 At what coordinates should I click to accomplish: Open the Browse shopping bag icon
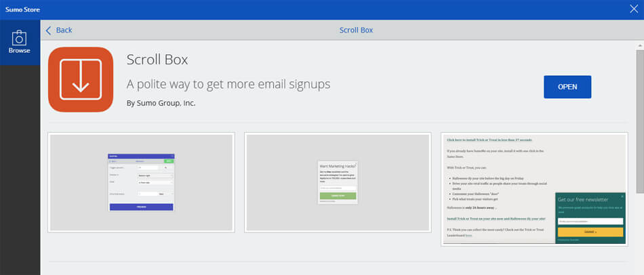pos(19,38)
